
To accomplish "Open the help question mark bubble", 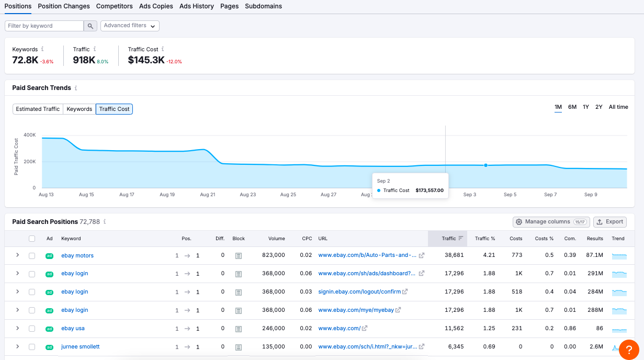I will point(628,348).
